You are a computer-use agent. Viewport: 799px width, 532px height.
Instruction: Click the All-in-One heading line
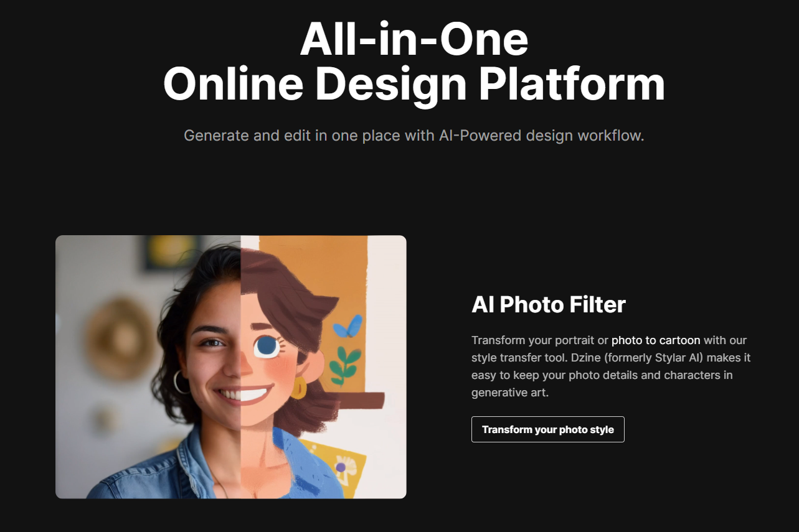click(414, 39)
